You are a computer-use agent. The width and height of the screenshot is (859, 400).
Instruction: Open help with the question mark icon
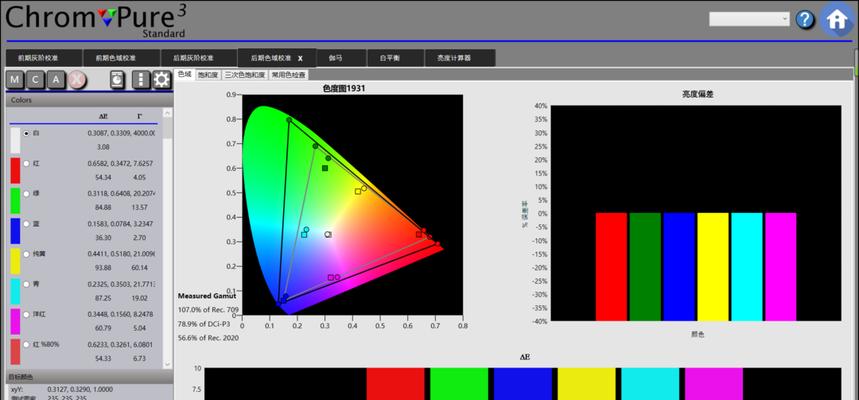[805, 20]
